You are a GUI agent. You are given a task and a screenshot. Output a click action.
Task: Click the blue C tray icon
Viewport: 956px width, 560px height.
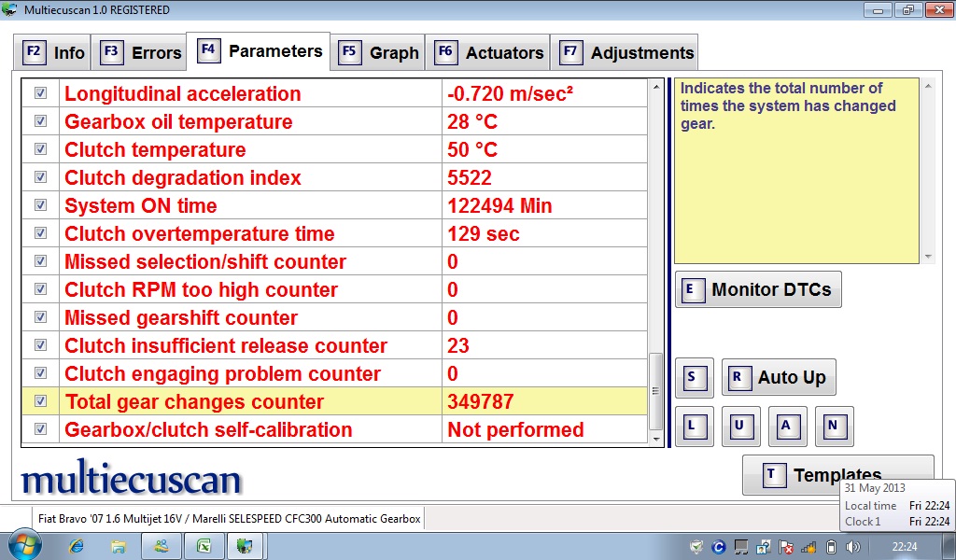tap(719, 547)
